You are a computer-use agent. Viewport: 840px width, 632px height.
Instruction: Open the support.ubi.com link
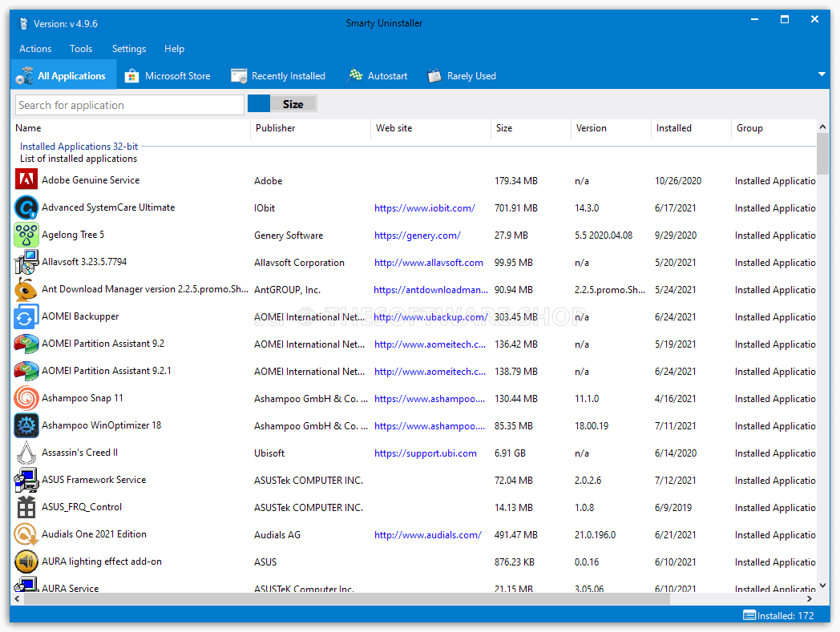click(x=426, y=453)
